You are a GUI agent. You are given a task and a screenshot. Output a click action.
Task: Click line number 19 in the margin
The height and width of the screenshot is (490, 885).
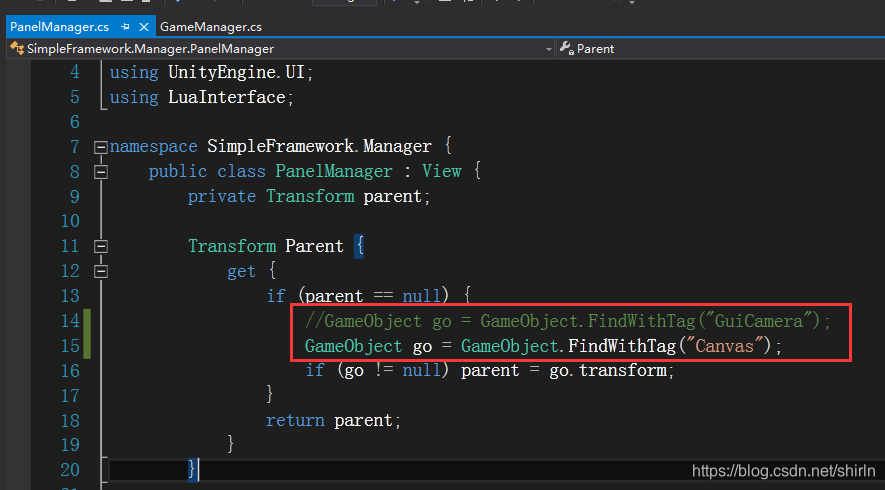pos(70,445)
